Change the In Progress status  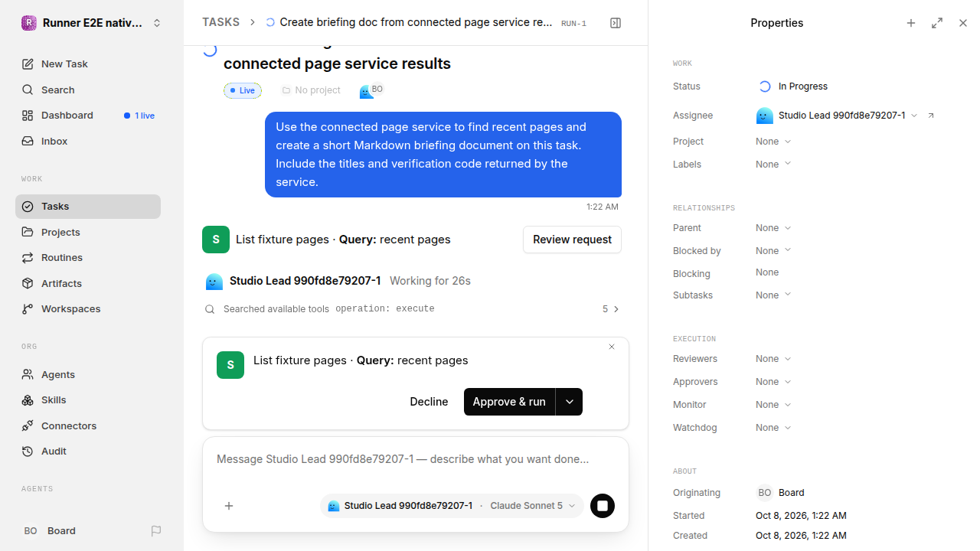pyautogui.click(x=792, y=86)
